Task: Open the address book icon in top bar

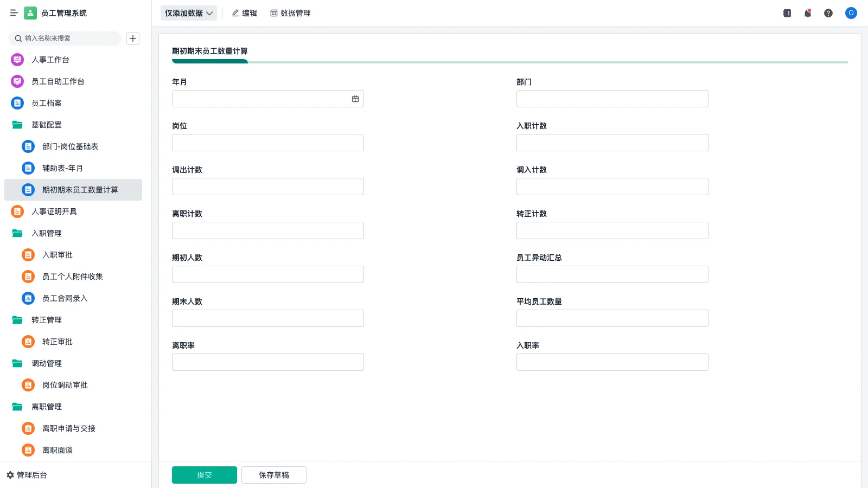Action: pyautogui.click(x=787, y=13)
